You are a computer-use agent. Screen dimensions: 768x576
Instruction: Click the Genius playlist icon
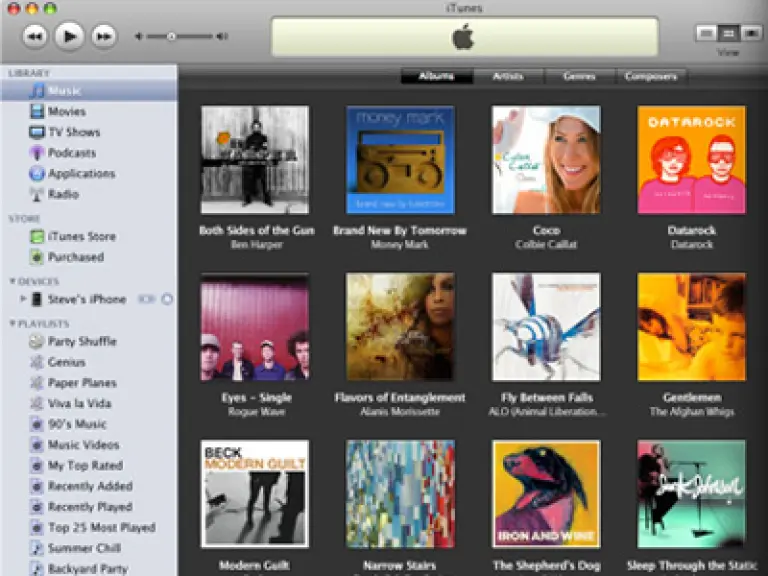(x=37, y=362)
